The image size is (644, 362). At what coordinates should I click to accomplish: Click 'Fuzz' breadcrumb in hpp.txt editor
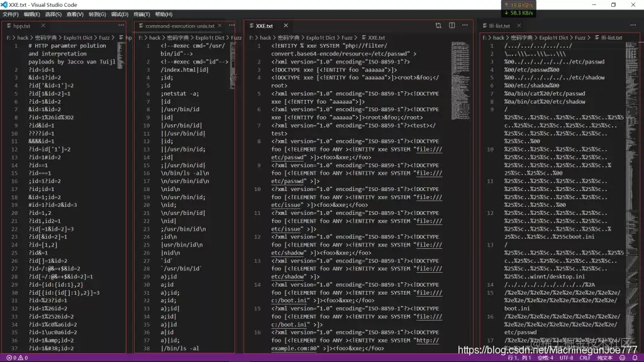[x=104, y=38]
